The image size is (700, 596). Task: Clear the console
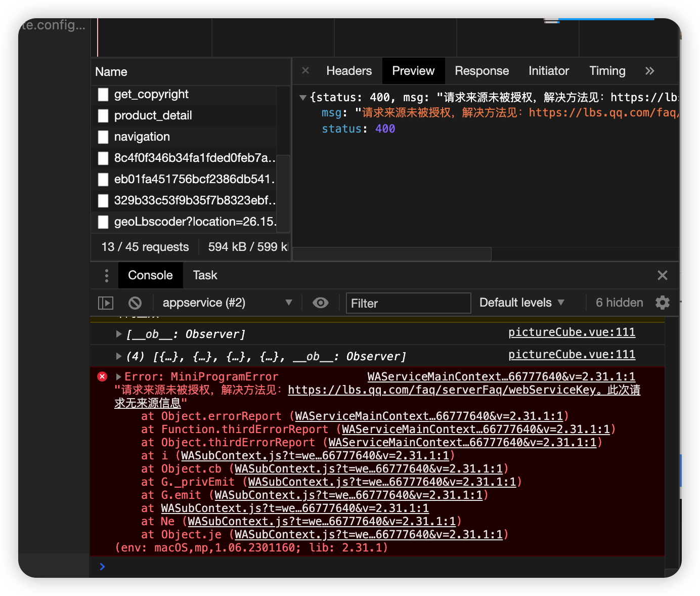click(x=135, y=303)
